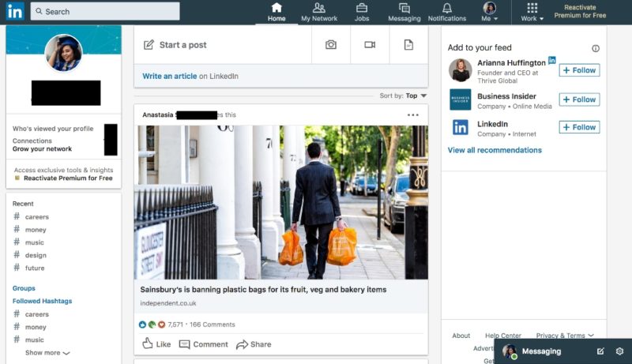Open the post's three-dot options menu
This screenshot has height=364, width=632.
pos(412,114)
